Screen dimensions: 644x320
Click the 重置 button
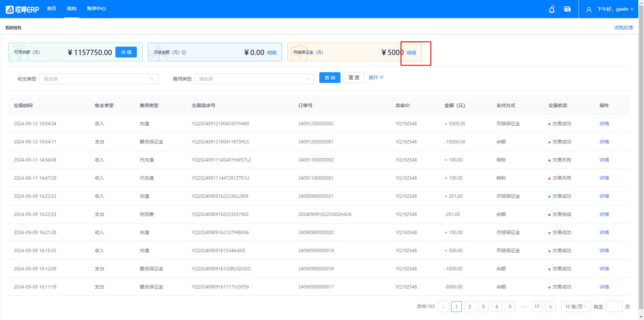354,78
